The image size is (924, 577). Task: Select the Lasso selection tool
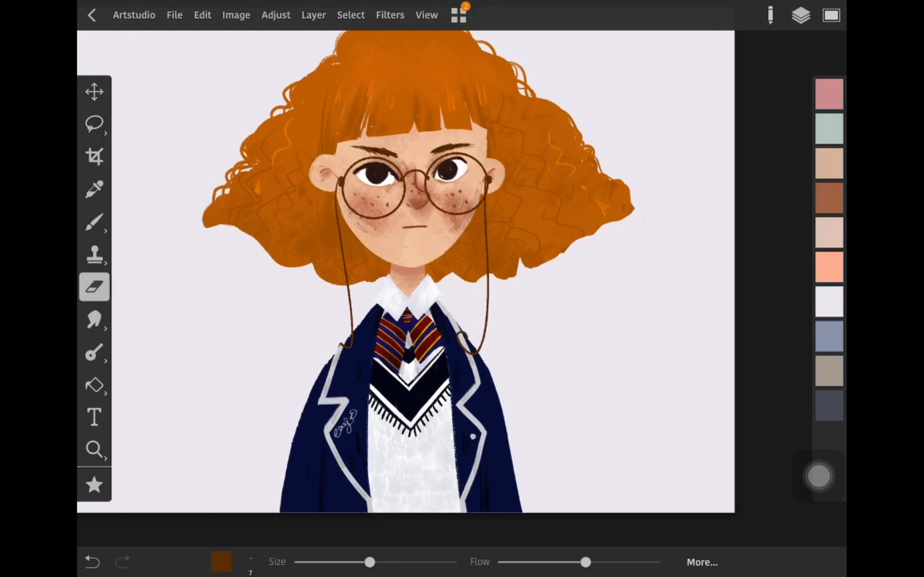click(94, 124)
